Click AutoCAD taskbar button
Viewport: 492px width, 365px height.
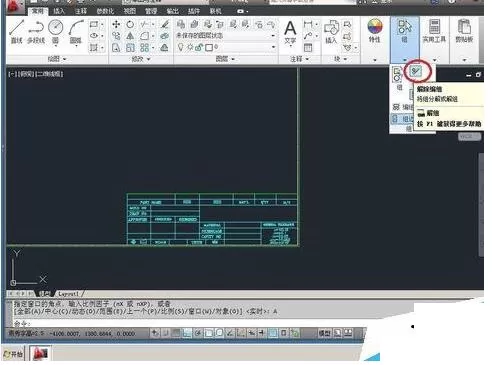40,353
